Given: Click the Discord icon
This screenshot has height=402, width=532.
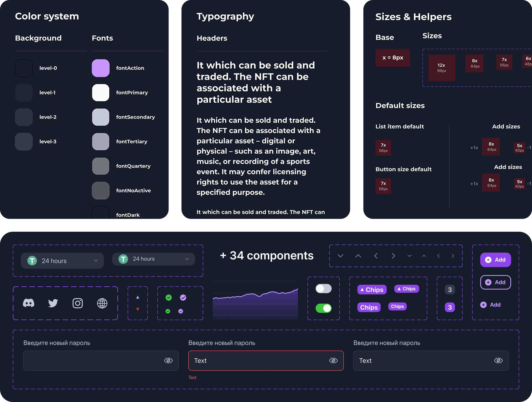Looking at the screenshot, I should click(x=28, y=303).
